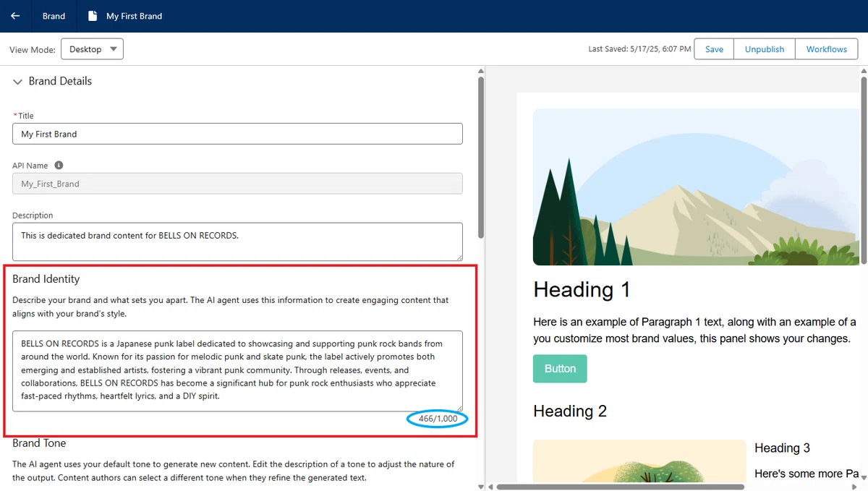Click the Brand Identity section heading
The width and height of the screenshot is (868, 491).
coord(46,279)
